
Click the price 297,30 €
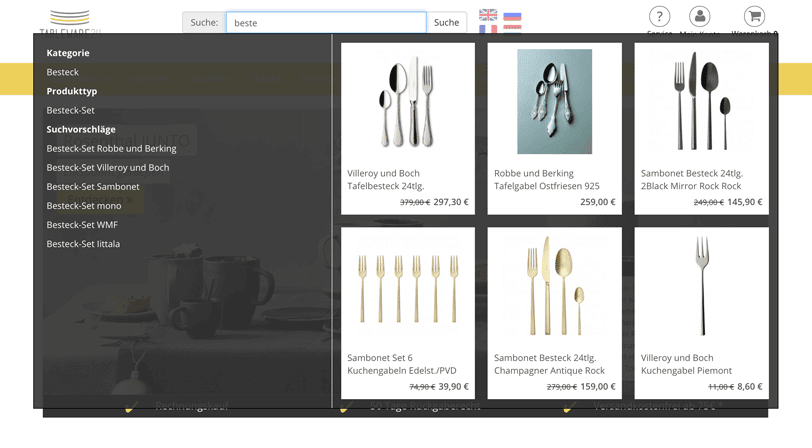[x=451, y=202]
